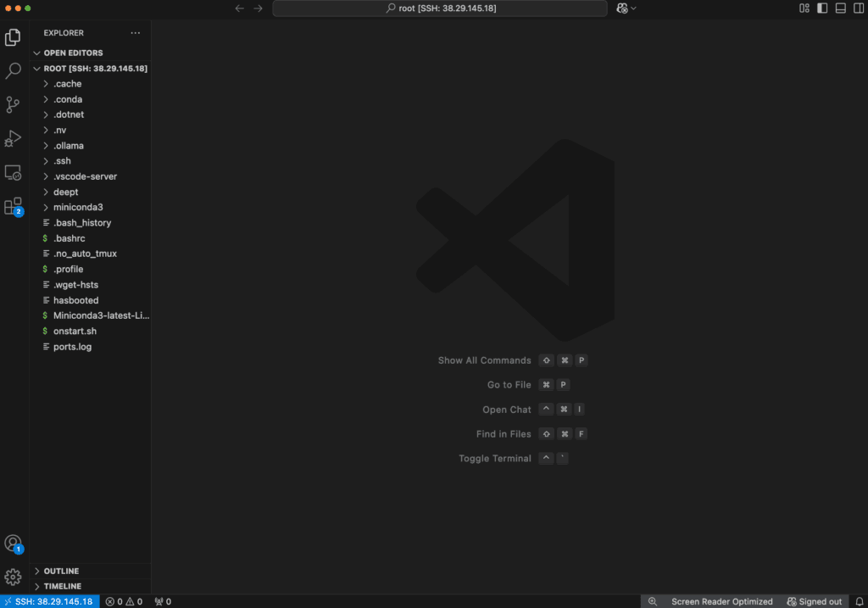Open the .profile file
The height and width of the screenshot is (608, 868).
(90, 269)
